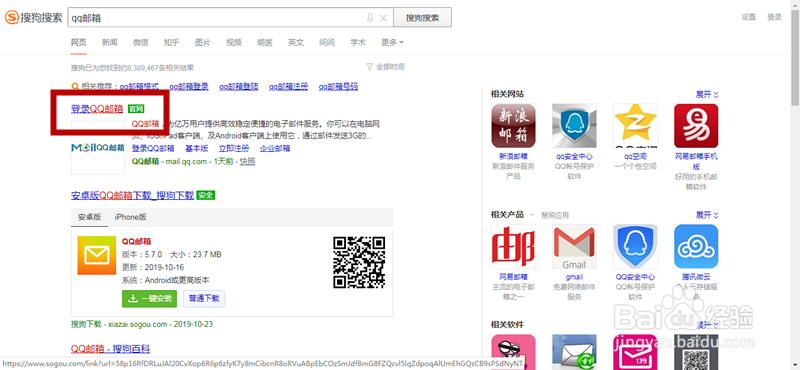The height and width of the screenshot is (370, 800).
Task: Click the red QQ邮箱 app name
Action: click(x=137, y=241)
